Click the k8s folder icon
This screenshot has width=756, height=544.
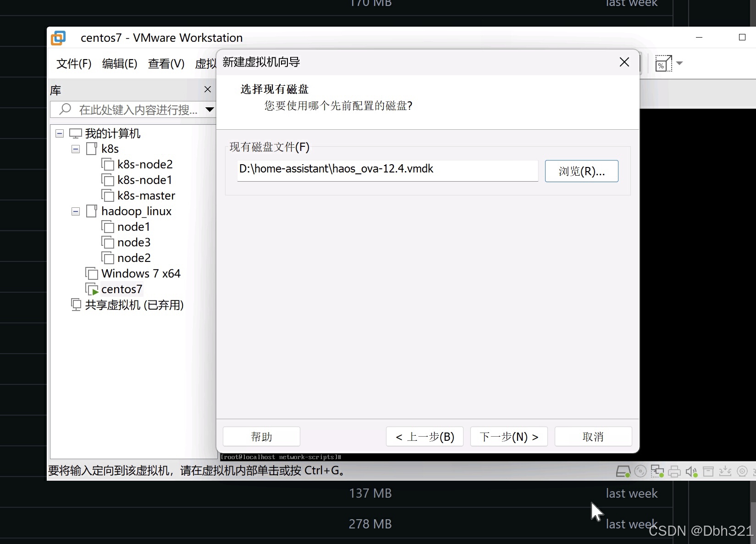pyautogui.click(x=92, y=149)
